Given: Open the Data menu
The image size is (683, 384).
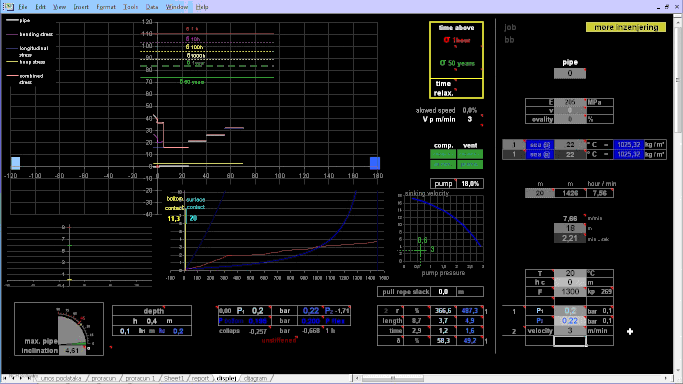Looking at the screenshot, I should click(152, 7).
